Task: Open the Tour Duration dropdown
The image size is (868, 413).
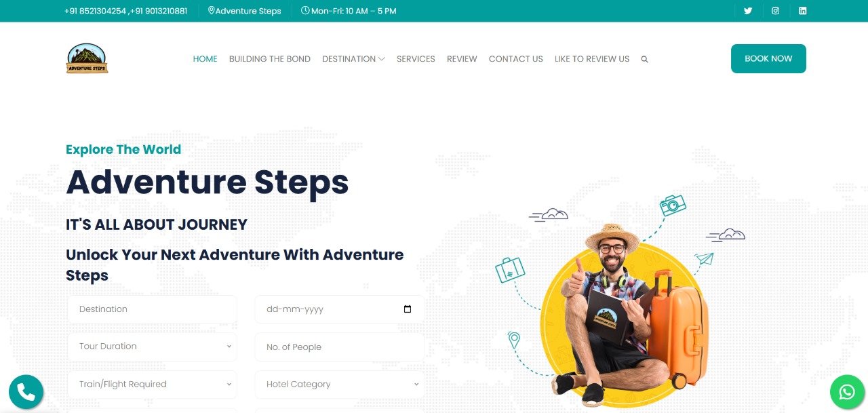Action: [153, 347]
